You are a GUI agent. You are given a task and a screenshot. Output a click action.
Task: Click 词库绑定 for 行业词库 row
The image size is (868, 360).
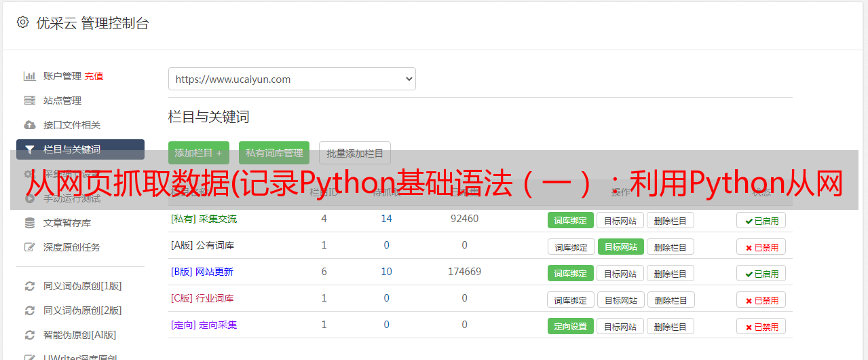[571, 300]
